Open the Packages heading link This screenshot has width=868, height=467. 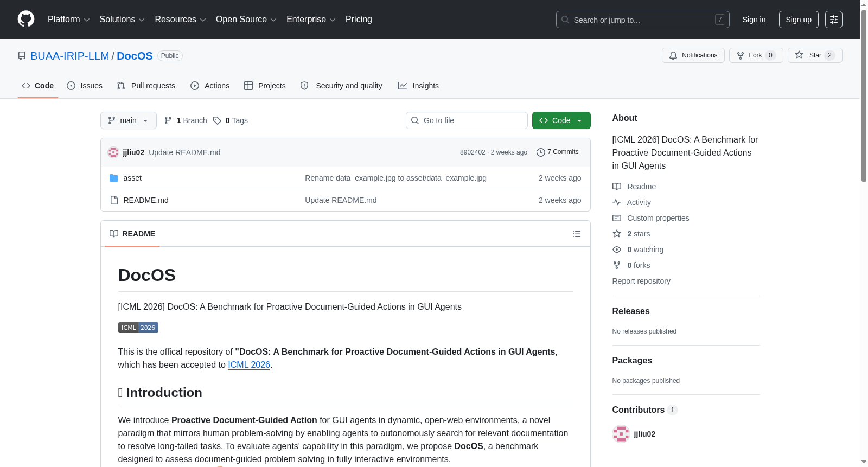[632, 361]
